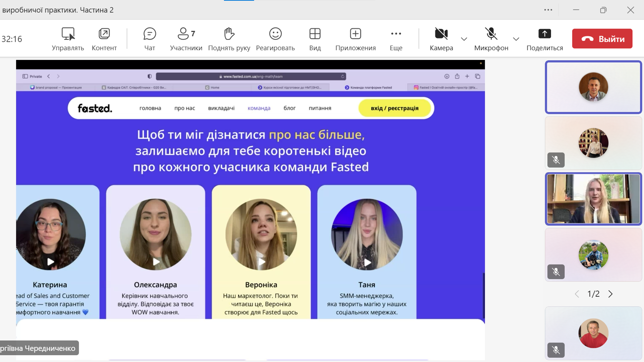The height and width of the screenshot is (362, 644).
Task: Click muted mic icon on second participant tile
Action: pyautogui.click(x=556, y=160)
